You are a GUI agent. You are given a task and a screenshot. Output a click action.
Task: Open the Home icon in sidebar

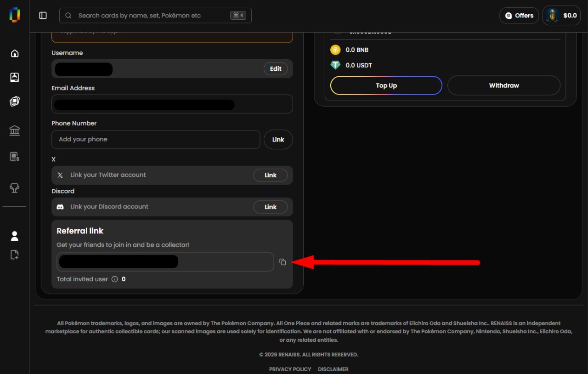coord(15,53)
